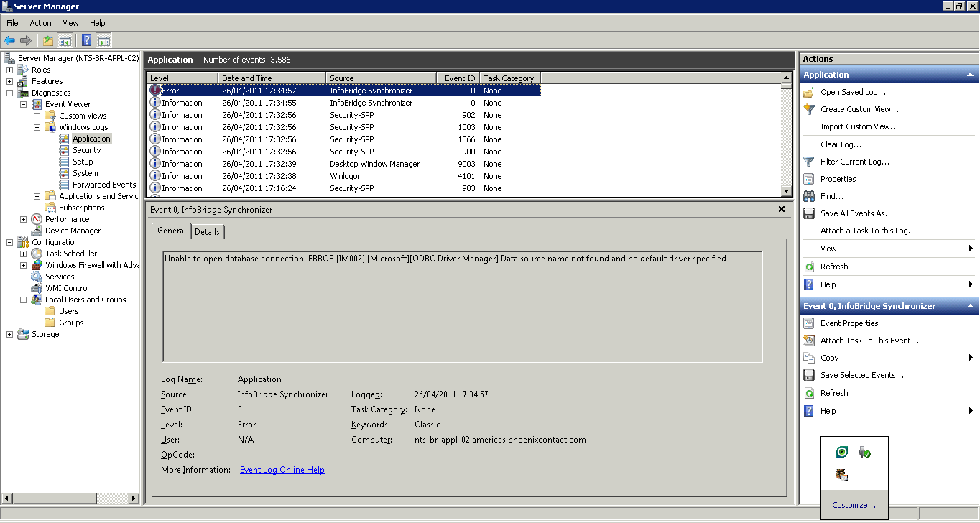Switch to the Details tab
Screen dimensions: 980x523
pos(208,231)
